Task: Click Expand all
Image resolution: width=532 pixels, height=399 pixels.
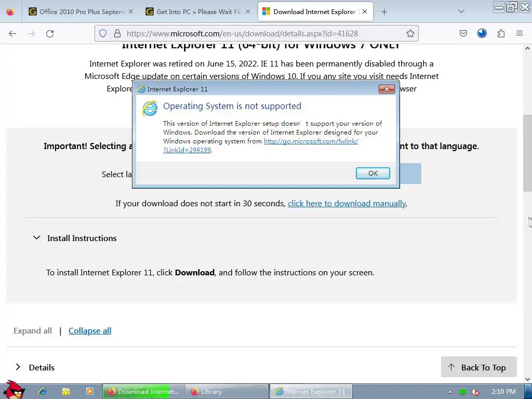Action: (x=33, y=331)
